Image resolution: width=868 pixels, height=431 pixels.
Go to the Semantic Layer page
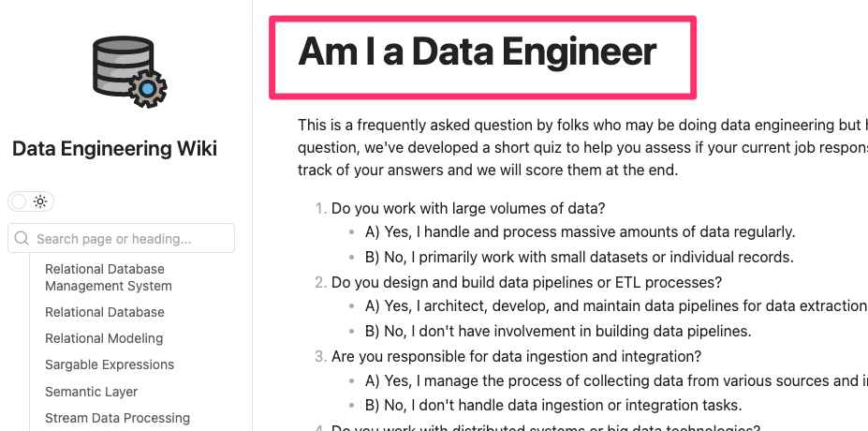coord(92,392)
